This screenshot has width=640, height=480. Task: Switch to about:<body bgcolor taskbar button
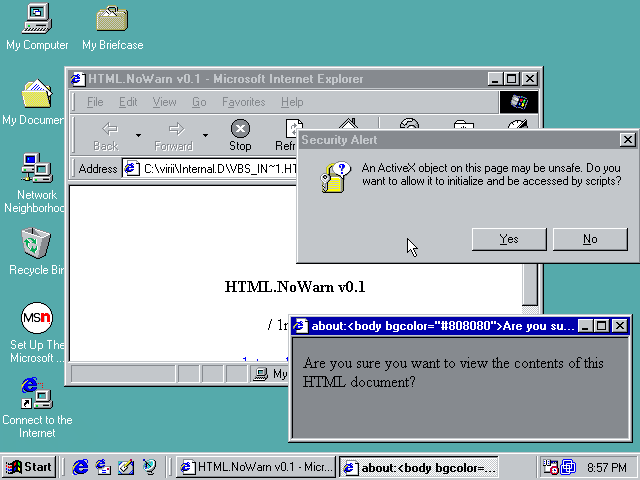click(419, 467)
